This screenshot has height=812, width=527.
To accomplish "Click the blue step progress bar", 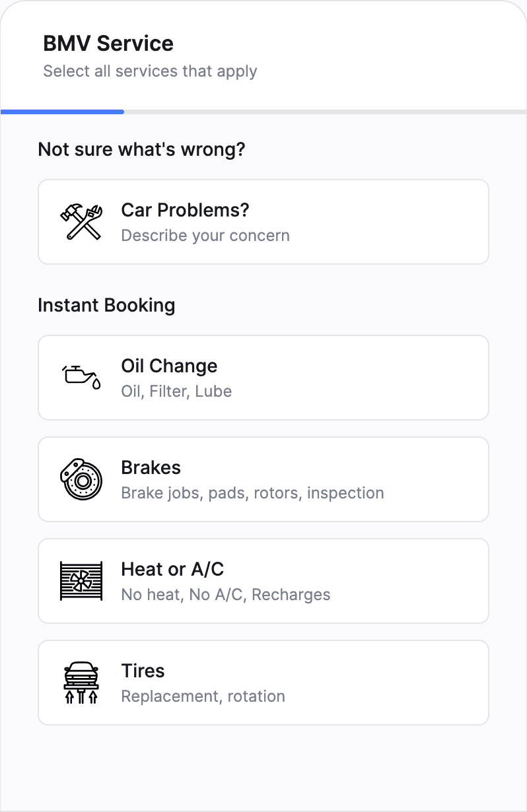I will [x=63, y=112].
